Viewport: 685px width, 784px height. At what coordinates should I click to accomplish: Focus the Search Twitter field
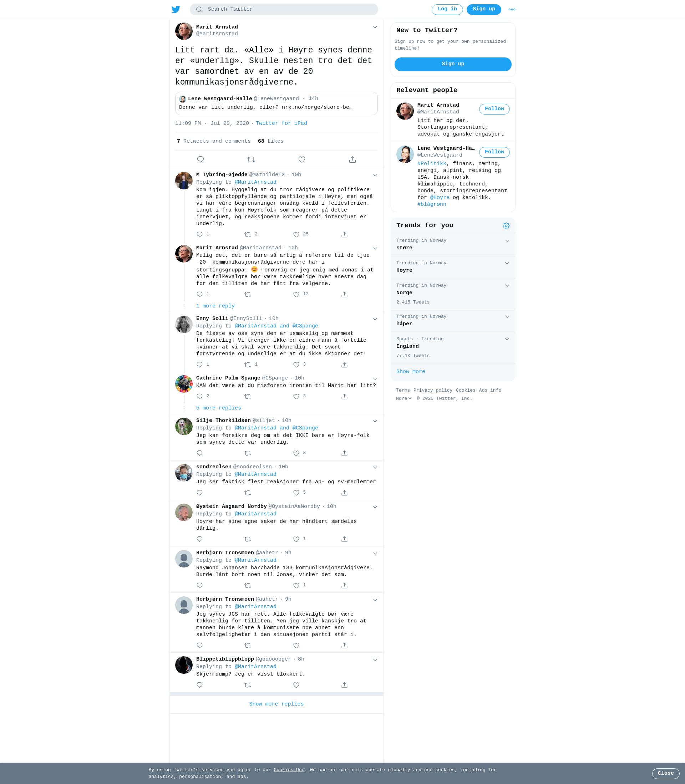284,9
